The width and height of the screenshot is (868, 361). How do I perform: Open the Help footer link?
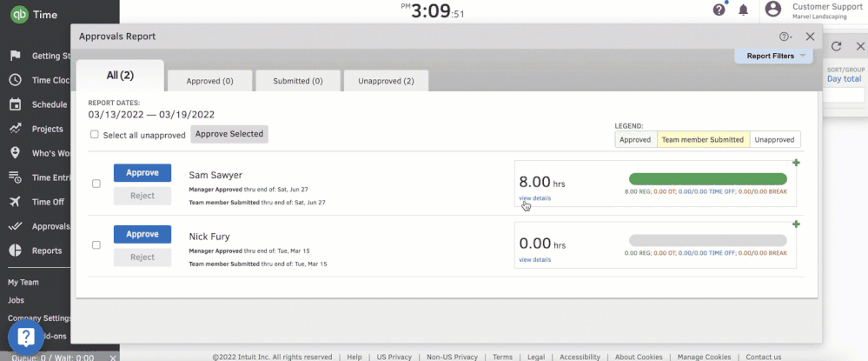(x=354, y=358)
